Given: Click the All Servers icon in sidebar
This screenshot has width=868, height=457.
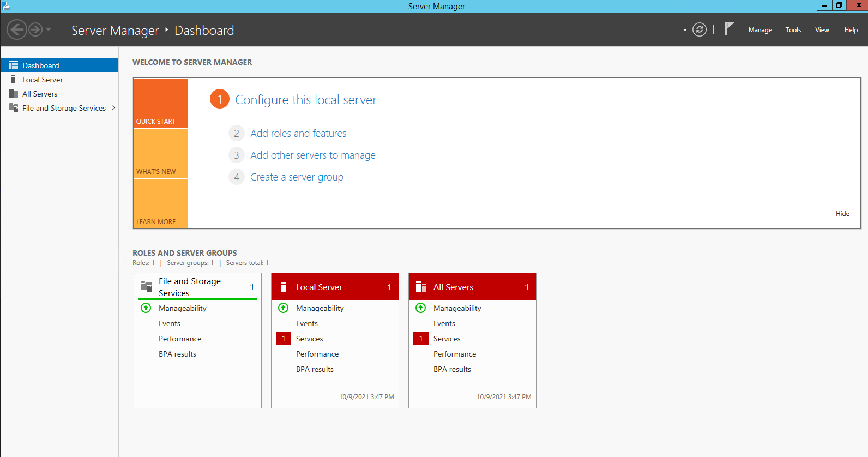Looking at the screenshot, I should point(14,94).
